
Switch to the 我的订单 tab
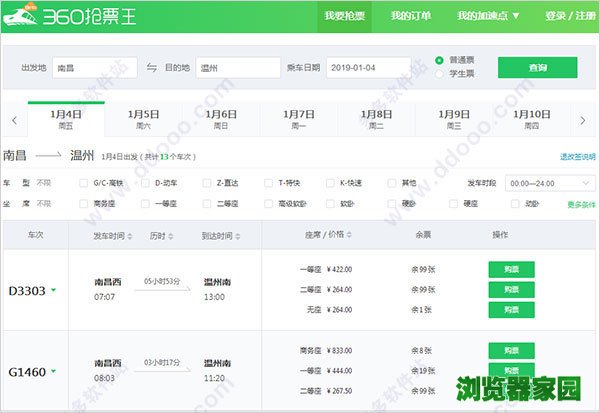pyautogui.click(x=411, y=16)
